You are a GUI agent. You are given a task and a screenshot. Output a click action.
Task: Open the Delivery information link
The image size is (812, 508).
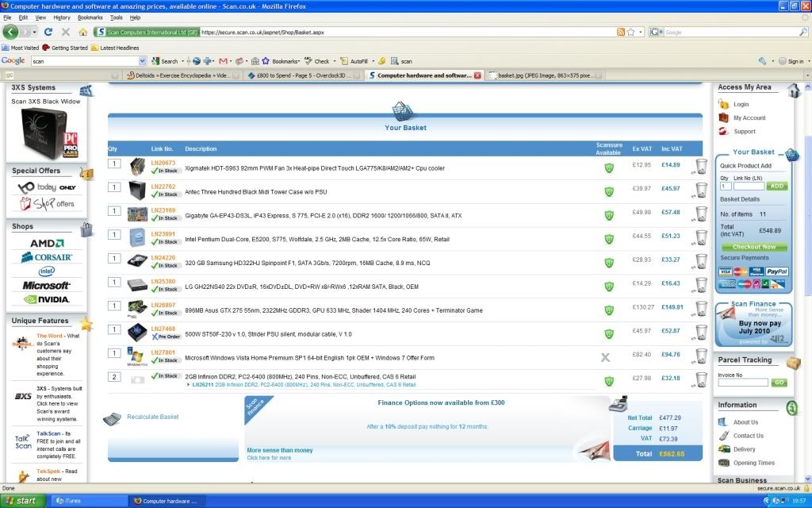pos(744,449)
